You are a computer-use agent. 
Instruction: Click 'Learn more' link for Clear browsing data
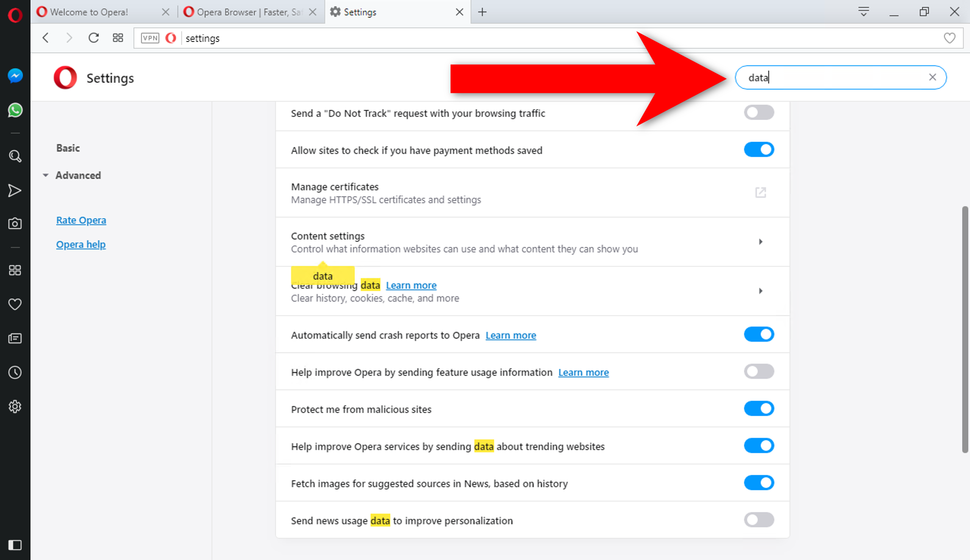[x=411, y=285]
